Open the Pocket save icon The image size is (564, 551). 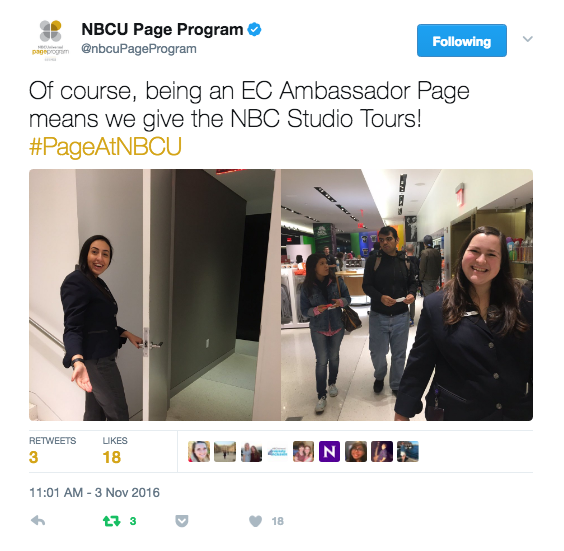[x=182, y=521]
